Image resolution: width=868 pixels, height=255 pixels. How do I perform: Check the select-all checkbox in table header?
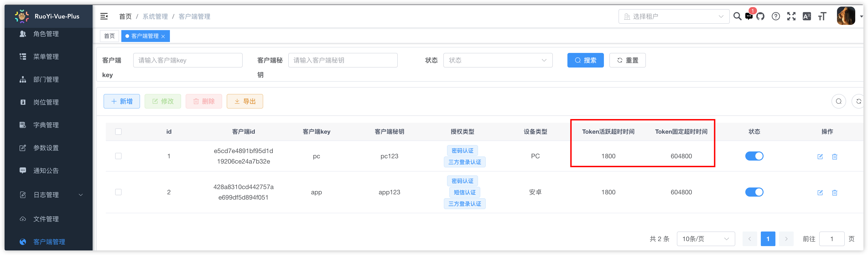[x=118, y=132]
